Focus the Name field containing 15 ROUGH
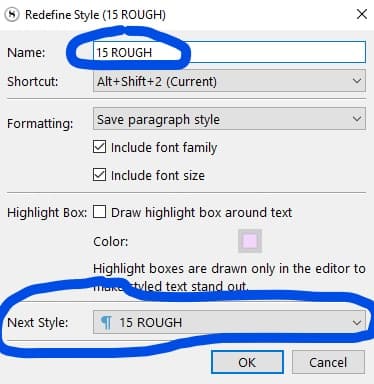 point(229,52)
